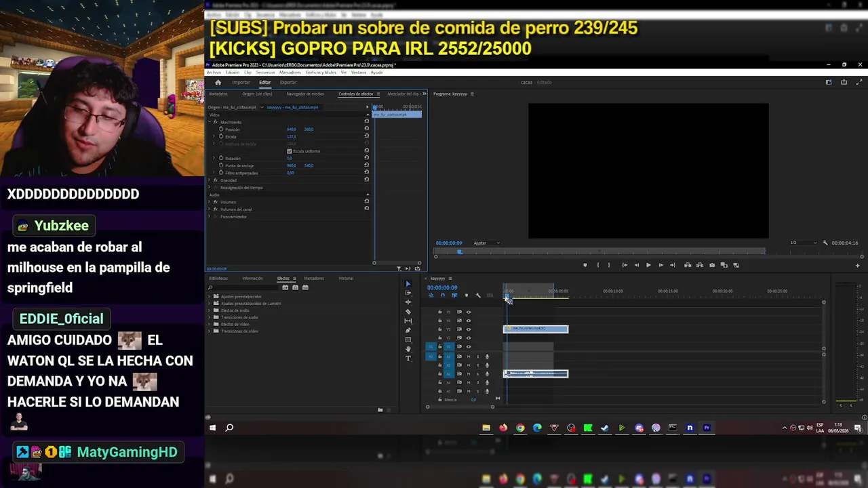Screen dimensions: 868x488
Task: Reset the Posición parameter
Action: coord(367,129)
